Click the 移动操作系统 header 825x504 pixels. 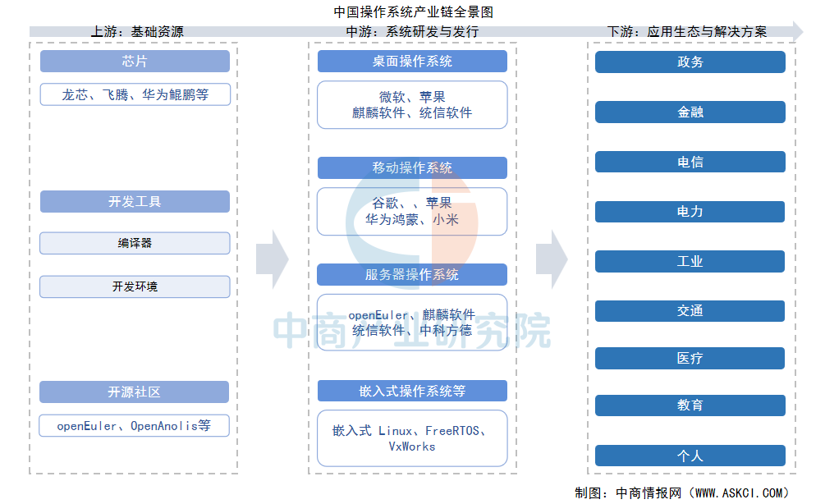point(412,167)
